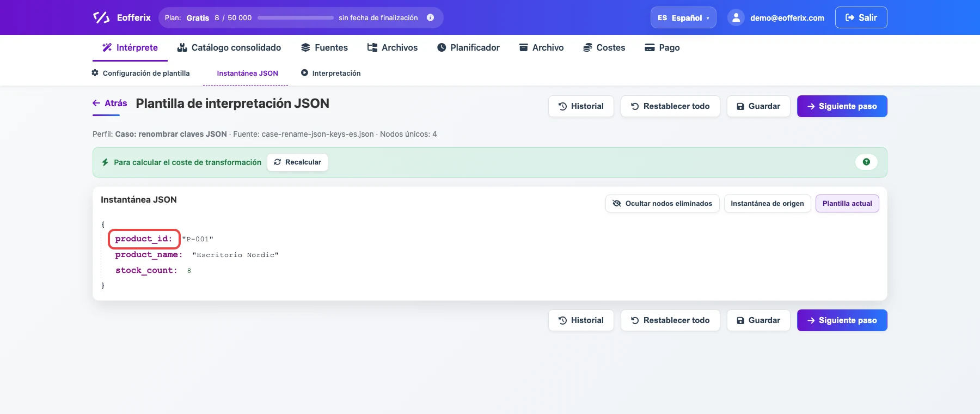Image resolution: width=980 pixels, height=414 pixels.
Task: Click the Eofferix logo icon
Action: 101,17
